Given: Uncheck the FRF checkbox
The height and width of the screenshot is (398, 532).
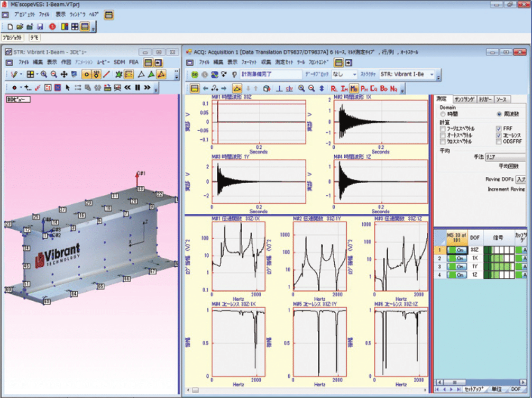Looking at the screenshot, I should click(x=499, y=129).
